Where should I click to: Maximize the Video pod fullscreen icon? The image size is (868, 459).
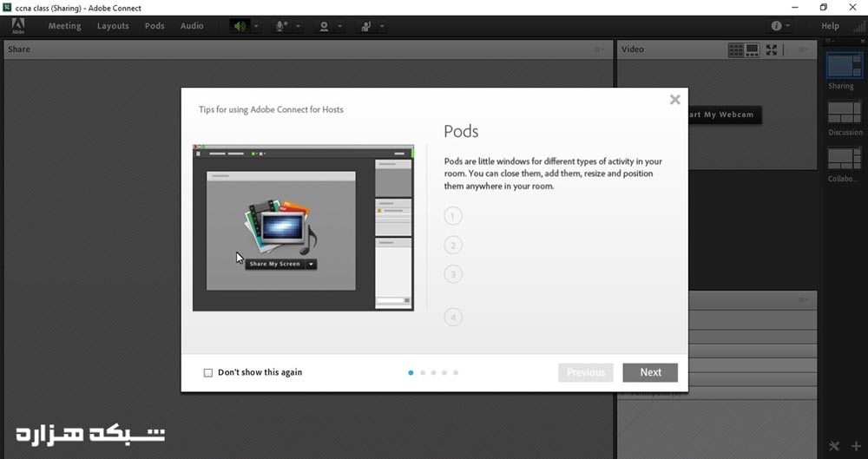click(x=772, y=49)
